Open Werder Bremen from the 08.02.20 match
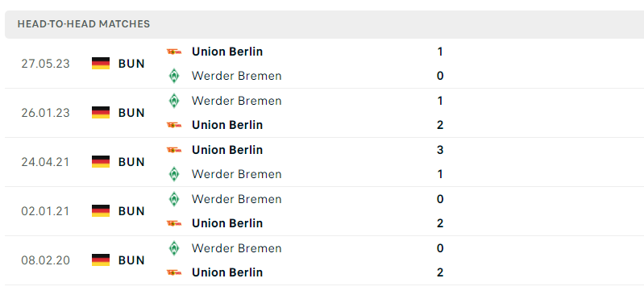This screenshot has width=644, height=295. (237, 248)
